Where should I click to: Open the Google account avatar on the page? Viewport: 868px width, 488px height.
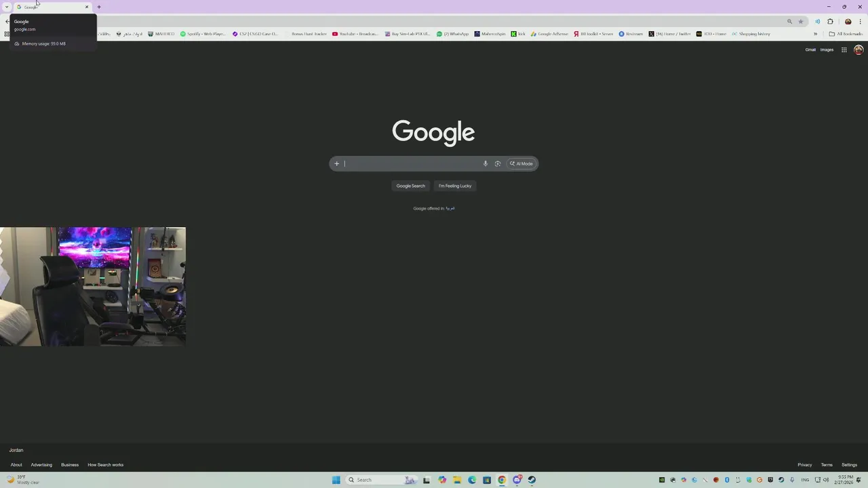(859, 49)
